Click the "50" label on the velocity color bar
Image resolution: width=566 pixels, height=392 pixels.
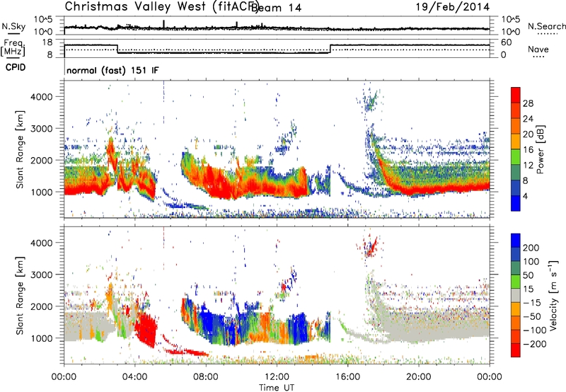pyautogui.click(x=528, y=275)
